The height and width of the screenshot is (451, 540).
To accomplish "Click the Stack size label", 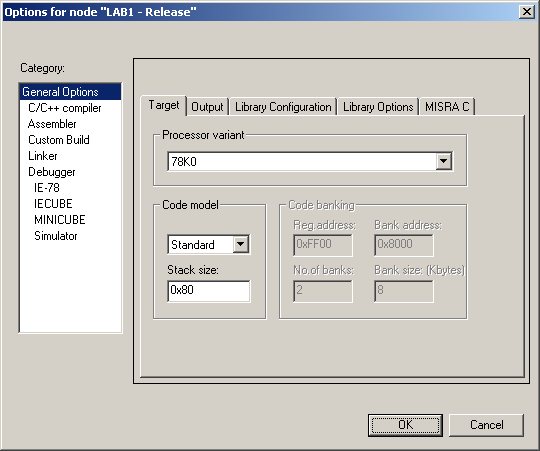I will tap(193, 270).
